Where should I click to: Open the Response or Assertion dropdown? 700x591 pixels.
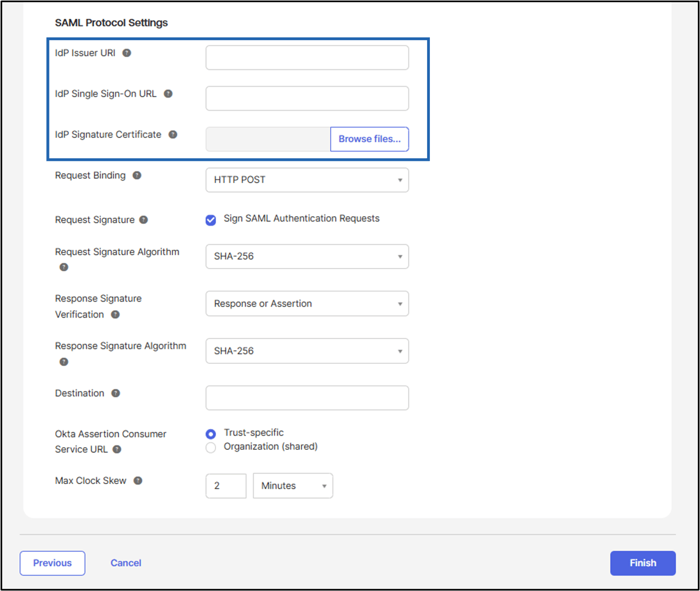coord(307,304)
